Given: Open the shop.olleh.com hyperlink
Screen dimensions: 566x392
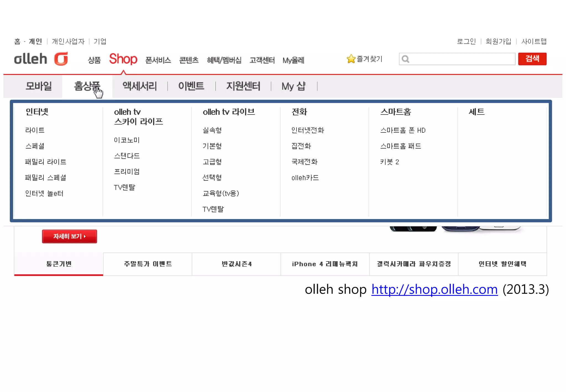Looking at the screenshot, I should tap(434, 290).
